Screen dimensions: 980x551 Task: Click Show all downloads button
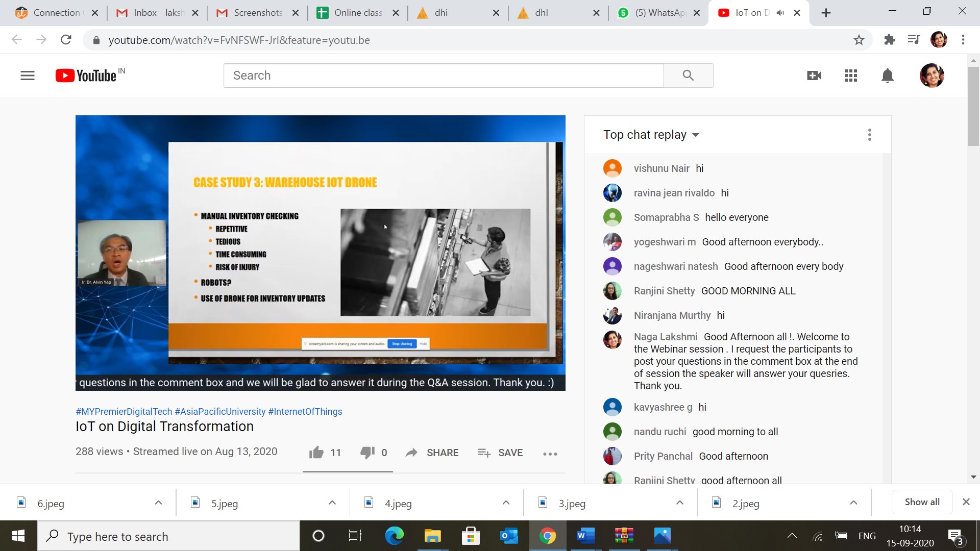click(922, 502)
